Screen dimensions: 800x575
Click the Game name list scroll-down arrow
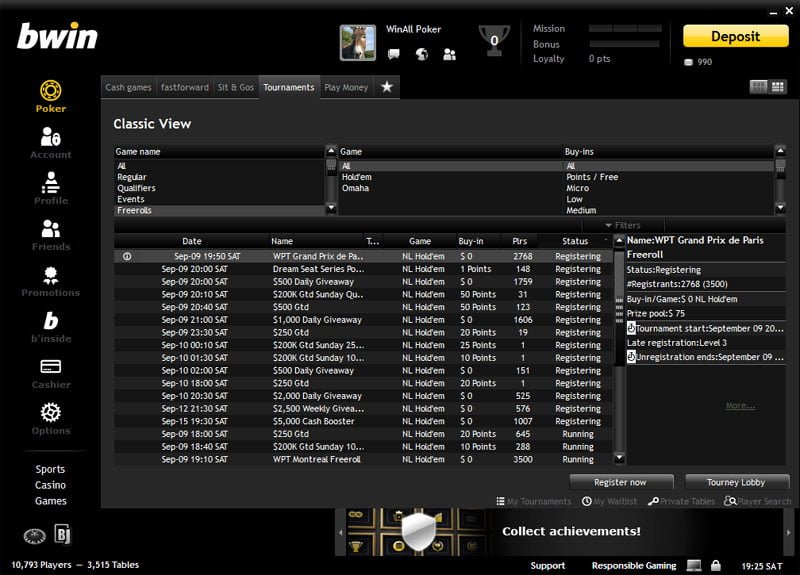[x=331, y=208]
